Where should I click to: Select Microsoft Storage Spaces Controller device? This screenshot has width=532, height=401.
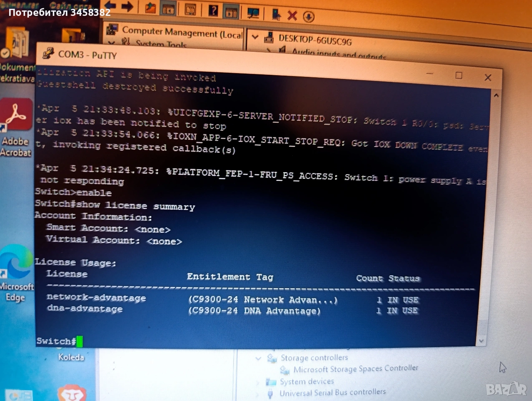tap(355, 369)
